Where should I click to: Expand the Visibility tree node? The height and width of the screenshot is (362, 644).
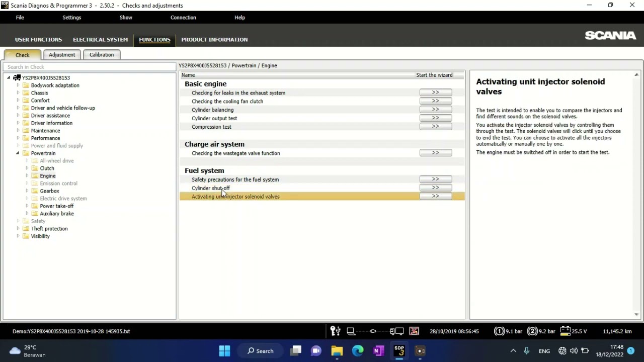point(18,236)
